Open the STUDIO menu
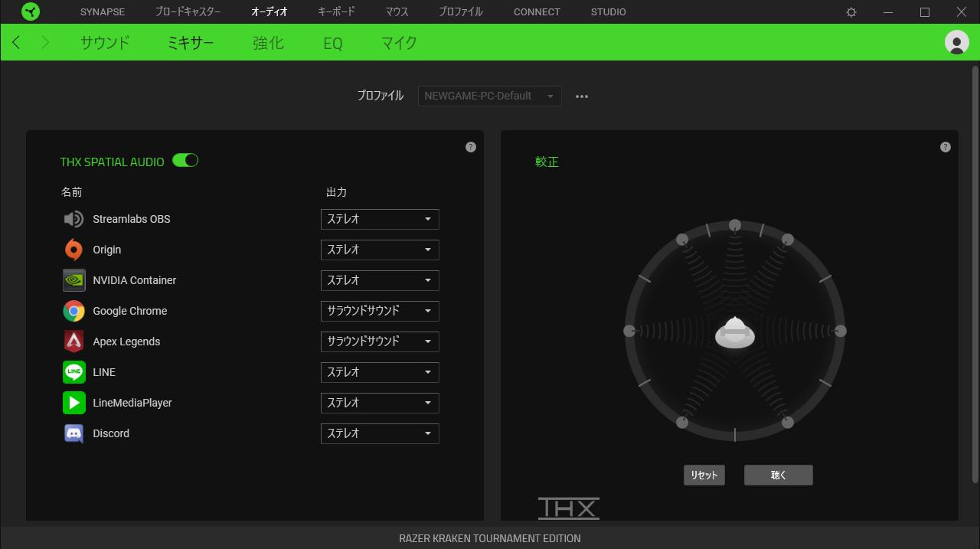This screenshot has height=549, width=980. pos(609,12)
